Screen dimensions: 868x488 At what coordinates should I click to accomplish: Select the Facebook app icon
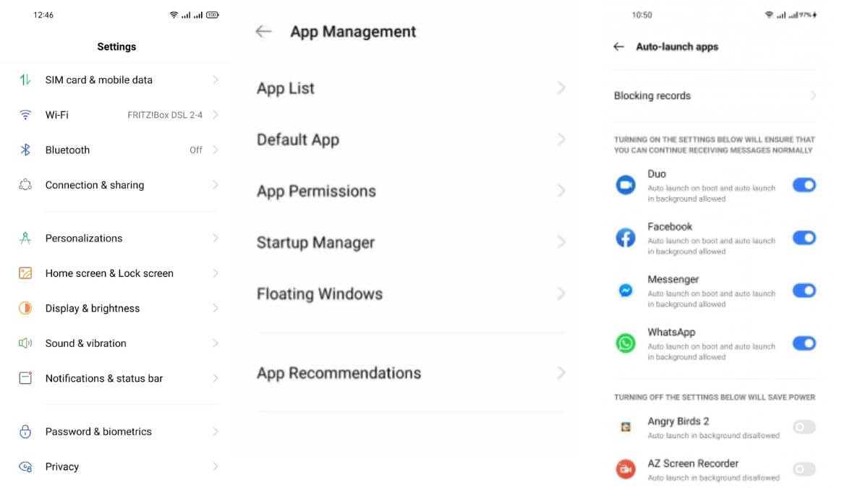click(x=625, y=238)
